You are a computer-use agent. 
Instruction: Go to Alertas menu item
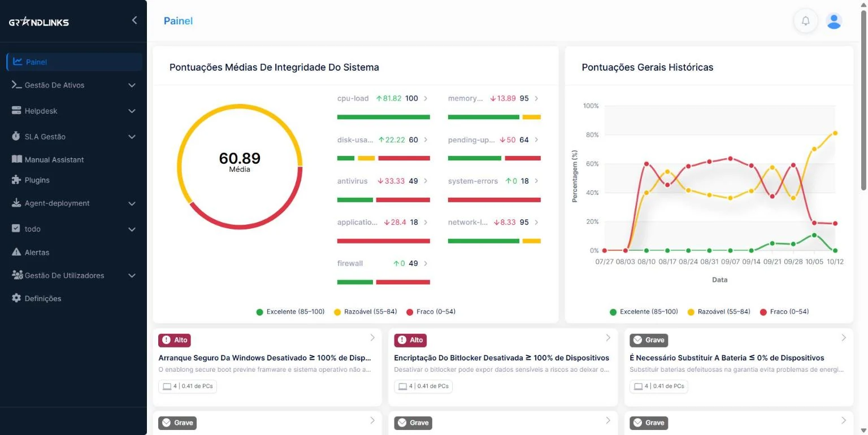point(73,252)
